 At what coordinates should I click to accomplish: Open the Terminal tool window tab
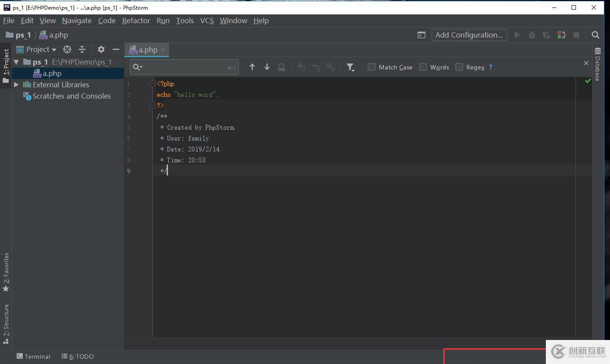(x=34, y=357)
